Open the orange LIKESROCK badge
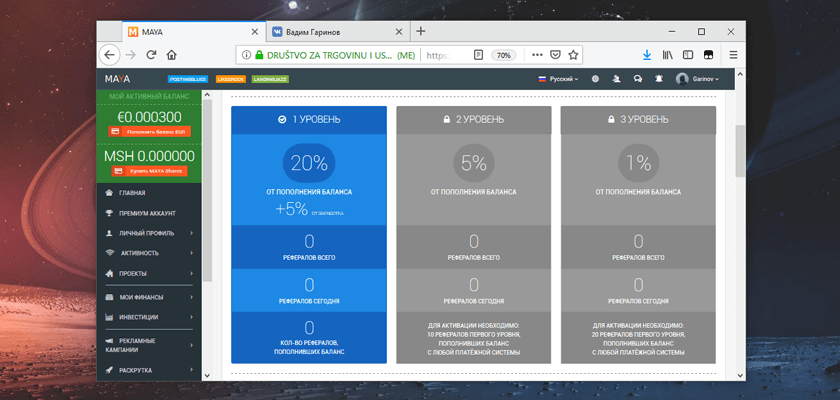Viewport: 840px width, 400px height. tap(231, 79)
